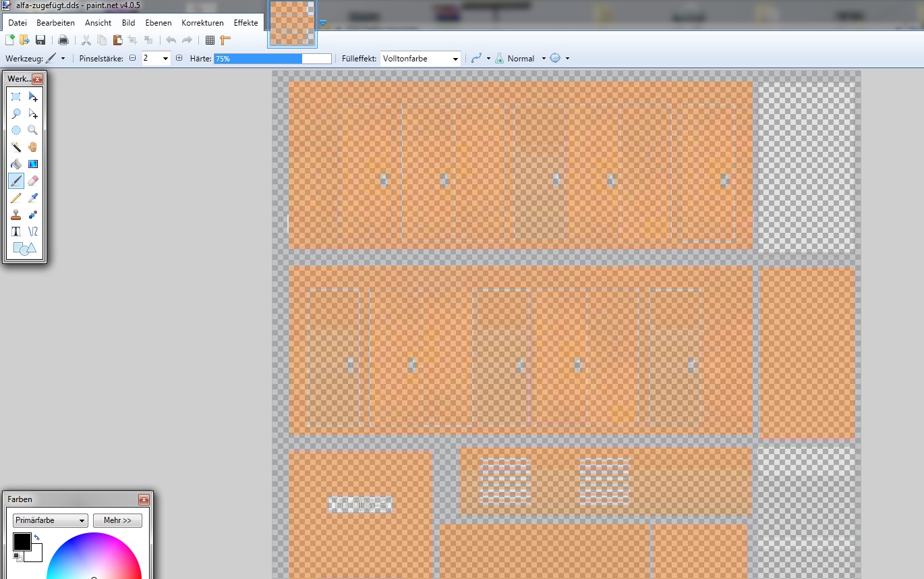Click the Print icon
The height and width of the screenshot is (579, 924).
coord(63,40)
